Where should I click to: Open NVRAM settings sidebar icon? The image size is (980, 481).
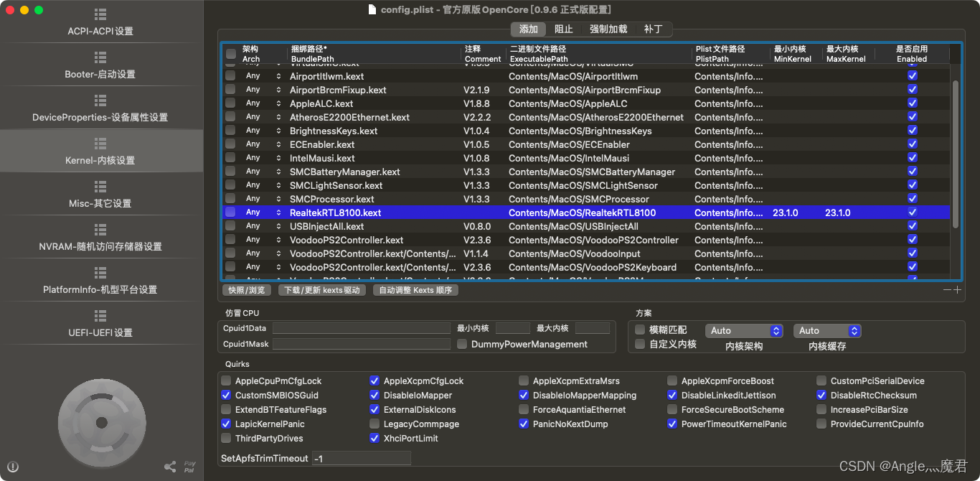point(100,230)
